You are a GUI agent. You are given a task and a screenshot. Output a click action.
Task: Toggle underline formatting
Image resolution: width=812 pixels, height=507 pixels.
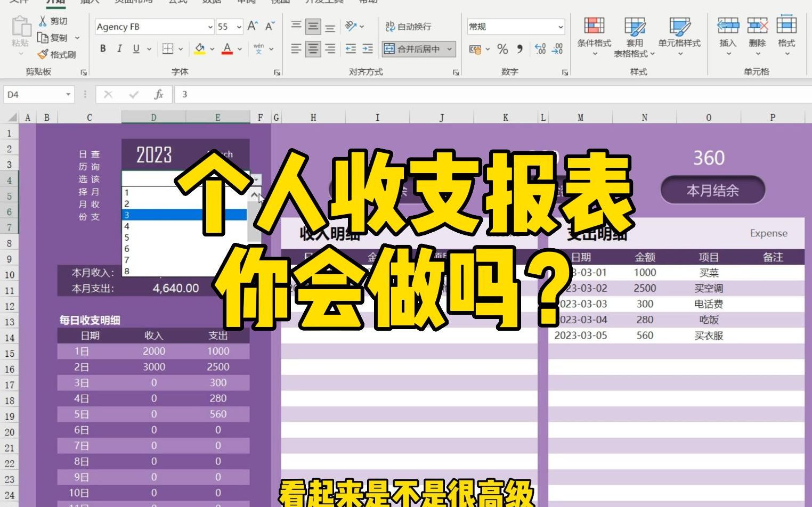tap(136, 48)
